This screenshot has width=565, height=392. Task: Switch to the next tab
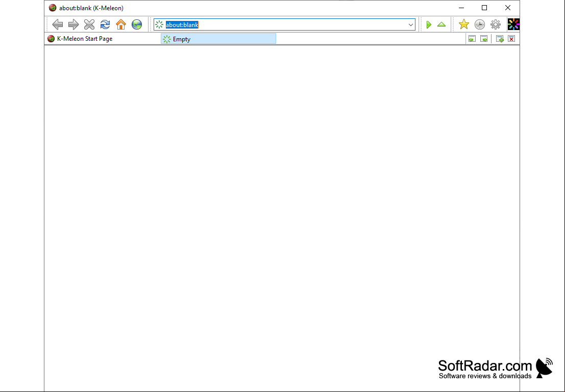[x=484, y=39]
